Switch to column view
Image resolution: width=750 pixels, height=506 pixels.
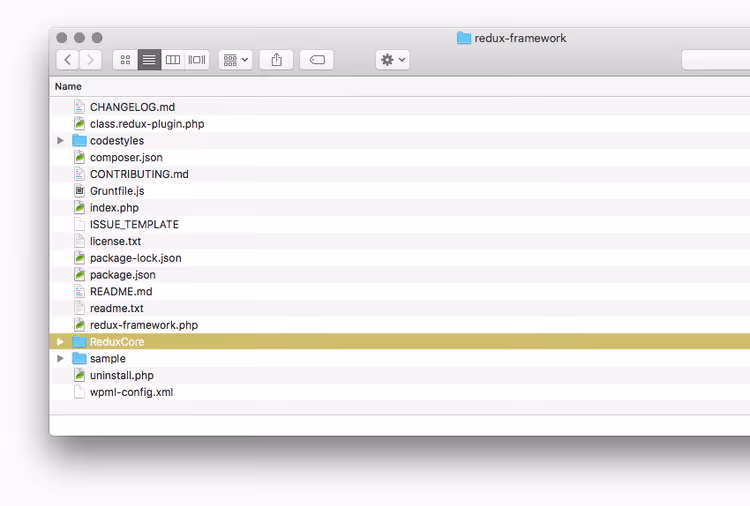[x=173, y=60]
